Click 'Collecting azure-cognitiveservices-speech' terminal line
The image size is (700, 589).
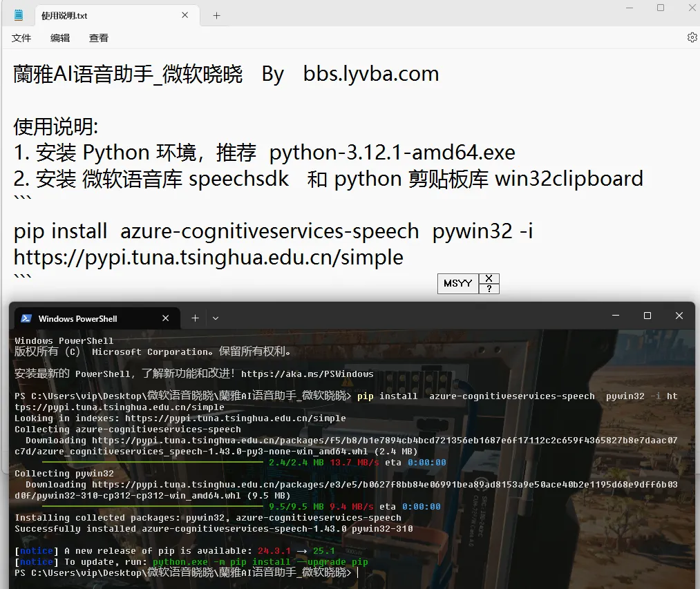pos(128,429)
